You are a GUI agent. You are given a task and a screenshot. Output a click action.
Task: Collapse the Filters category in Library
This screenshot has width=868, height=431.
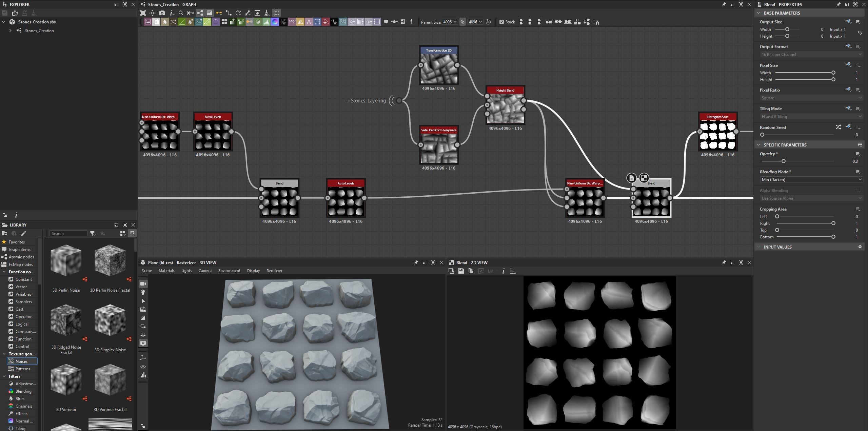point(4,376)
